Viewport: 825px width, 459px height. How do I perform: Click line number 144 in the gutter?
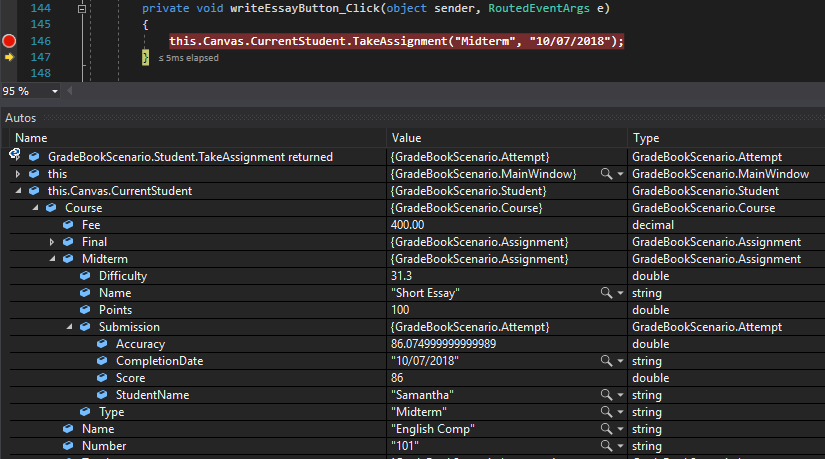click(x=41, y=8)
